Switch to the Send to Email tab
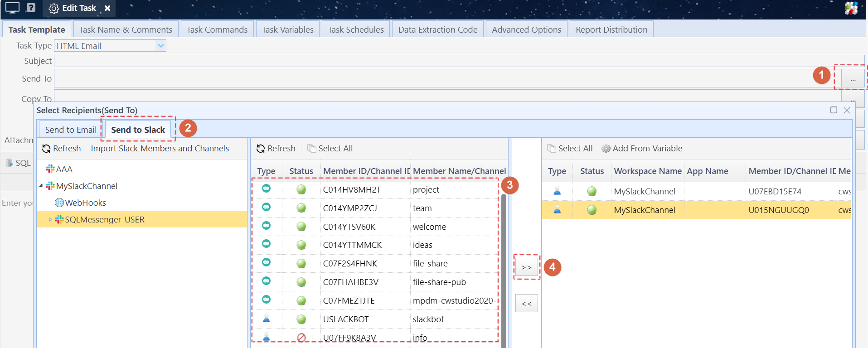 coord(71,130)
